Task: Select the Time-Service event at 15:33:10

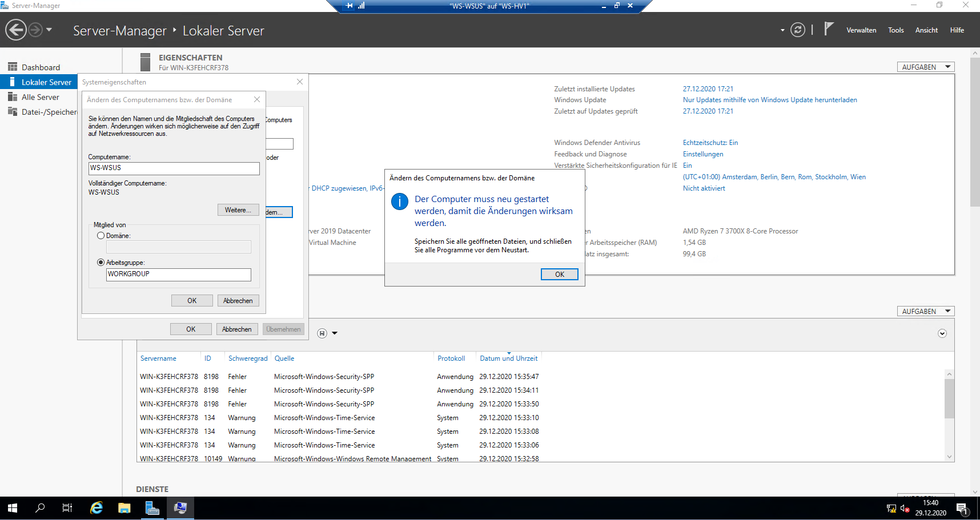Action: point(540,418)
